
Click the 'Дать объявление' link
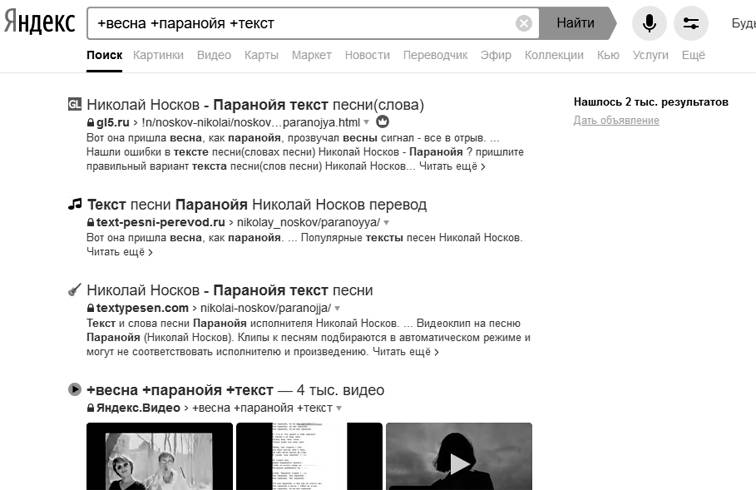pos(616,121)
